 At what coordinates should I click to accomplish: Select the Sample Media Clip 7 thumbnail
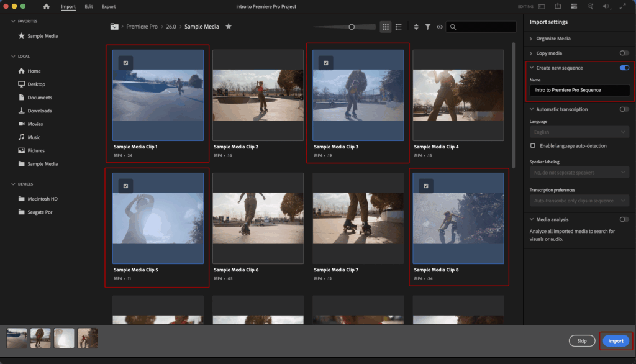(358, 218)
